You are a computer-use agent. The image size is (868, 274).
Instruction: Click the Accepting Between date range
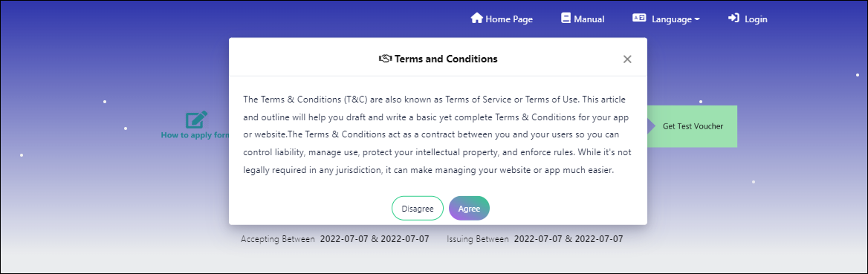pyautogui.click(x=335, y=239)
